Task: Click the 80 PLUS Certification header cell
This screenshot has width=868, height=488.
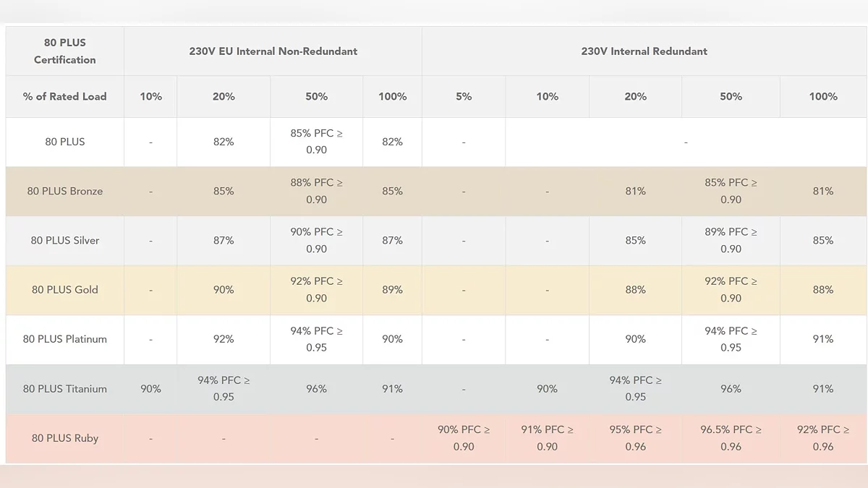Action: pyautogui.click(x=65, y=51)
